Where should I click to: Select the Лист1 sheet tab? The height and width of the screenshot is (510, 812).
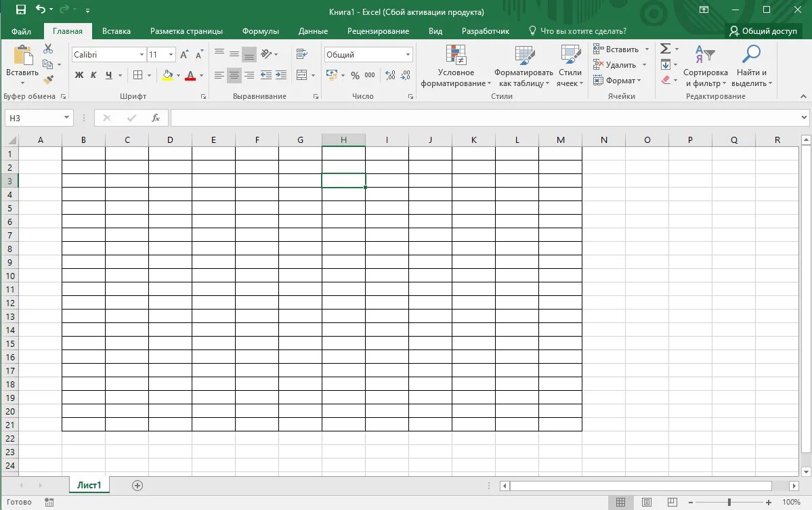tap(89, 485)
